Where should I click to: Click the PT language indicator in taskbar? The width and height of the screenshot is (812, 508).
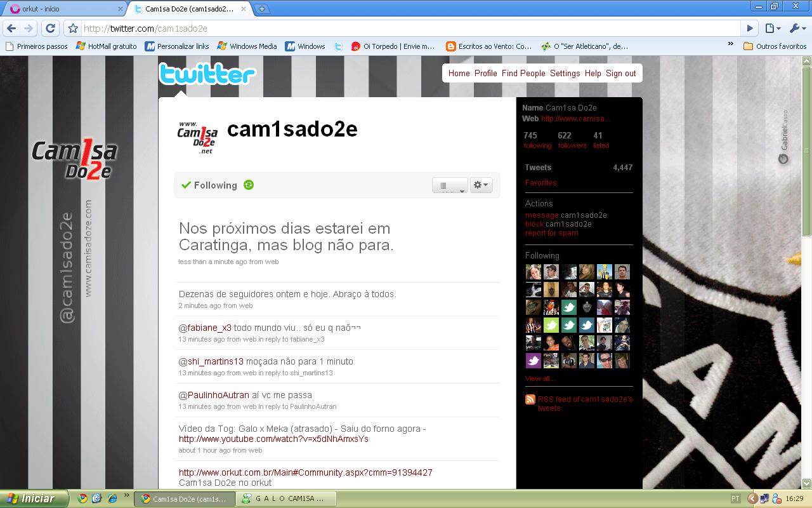[735, 499]
